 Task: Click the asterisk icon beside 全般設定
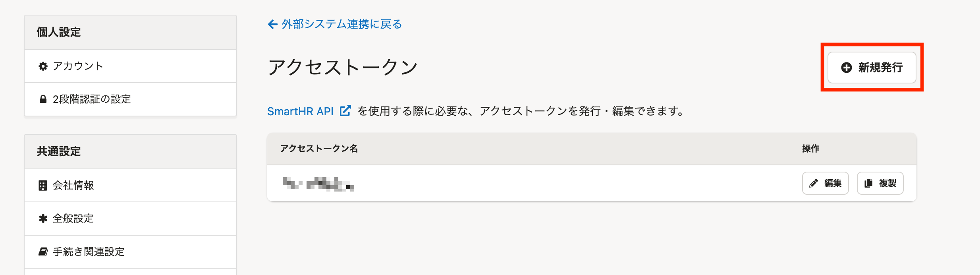coord(43,219)
